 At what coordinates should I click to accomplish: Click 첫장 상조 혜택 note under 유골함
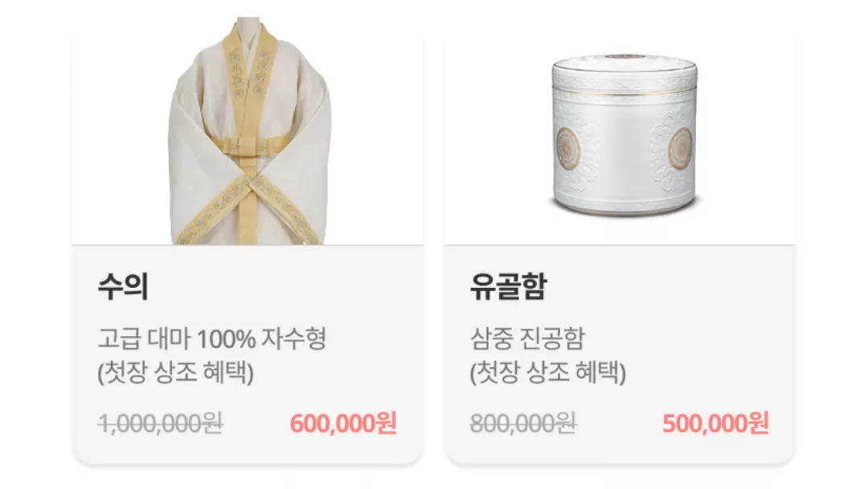click(548, 372)
